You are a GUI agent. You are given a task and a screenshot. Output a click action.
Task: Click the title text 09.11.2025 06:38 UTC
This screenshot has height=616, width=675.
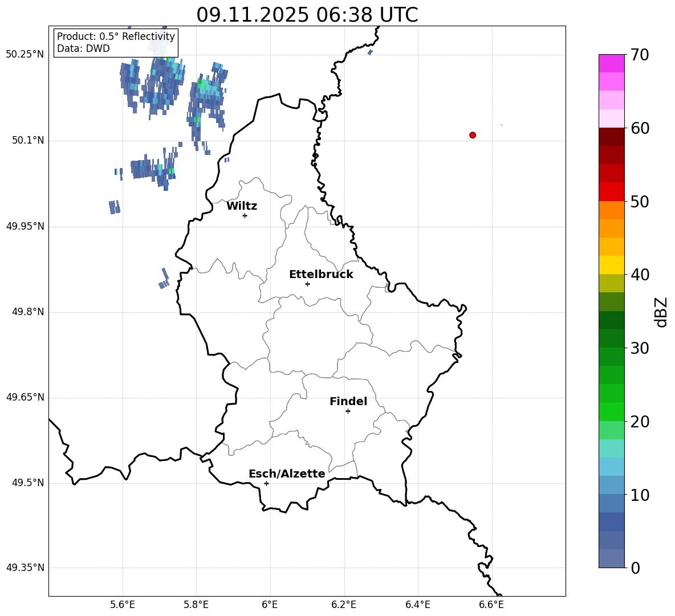coord(307,15)
